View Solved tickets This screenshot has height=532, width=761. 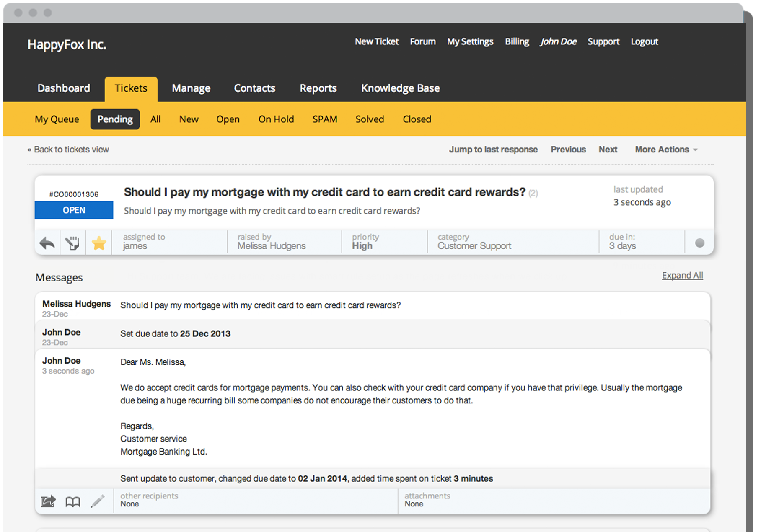pyautogui.click(x=370, y=119)
